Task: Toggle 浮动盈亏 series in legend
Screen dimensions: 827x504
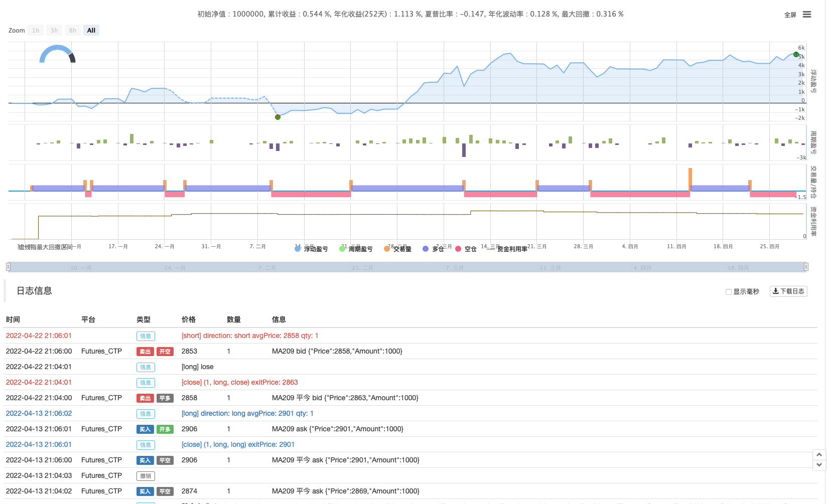Action: tap(312, 249)
